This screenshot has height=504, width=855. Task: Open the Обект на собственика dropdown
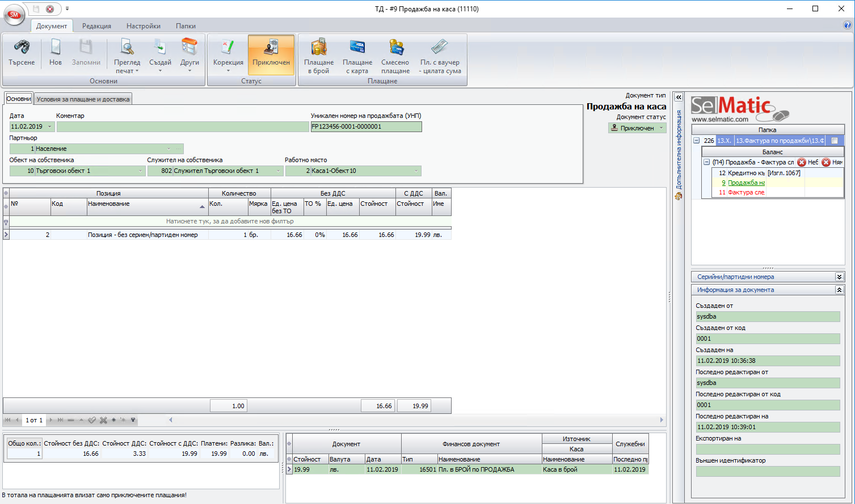[141, 171]
